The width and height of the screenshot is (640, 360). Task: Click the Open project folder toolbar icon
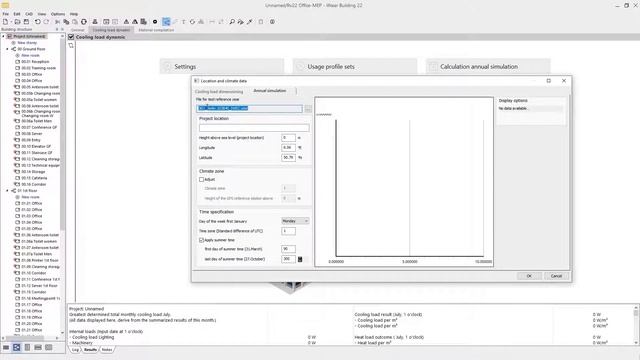[x=17, y=22]
